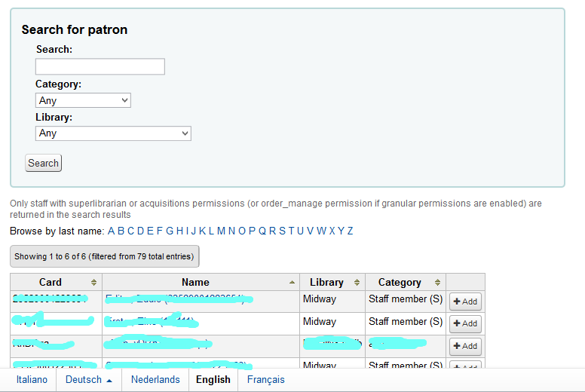Open Deutsch language submenu
The image size is (585, 392).
(88, 380)
